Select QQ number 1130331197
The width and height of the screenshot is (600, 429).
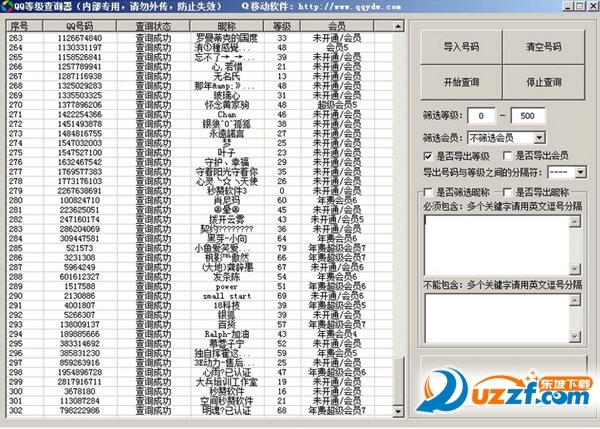click(x=80, y=47)
